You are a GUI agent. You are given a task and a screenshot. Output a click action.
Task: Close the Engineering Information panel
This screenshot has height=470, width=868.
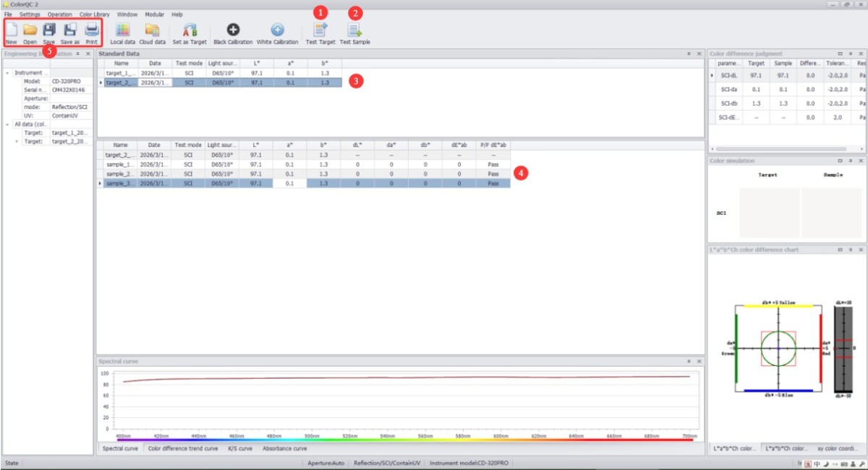click(x=88, y=54)
